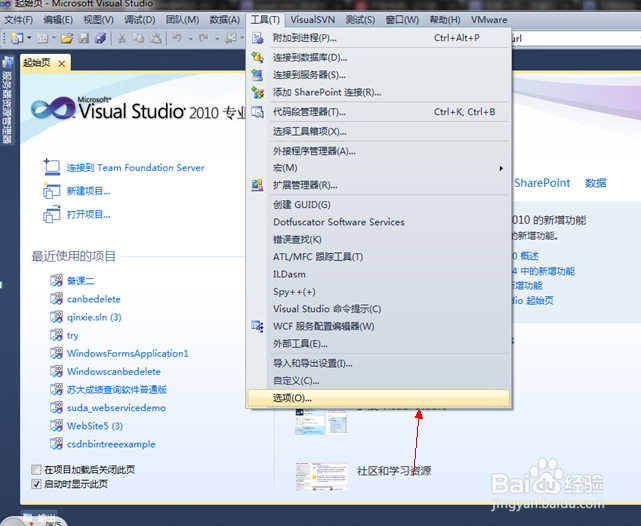Open the 视图(V) menu
Screen dimensions: 641x526
coord(98,20)
